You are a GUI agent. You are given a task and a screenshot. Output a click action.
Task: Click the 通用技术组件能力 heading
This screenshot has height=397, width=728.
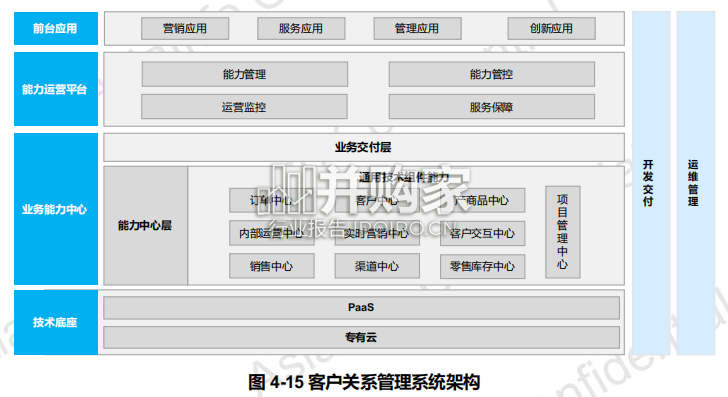403,177
